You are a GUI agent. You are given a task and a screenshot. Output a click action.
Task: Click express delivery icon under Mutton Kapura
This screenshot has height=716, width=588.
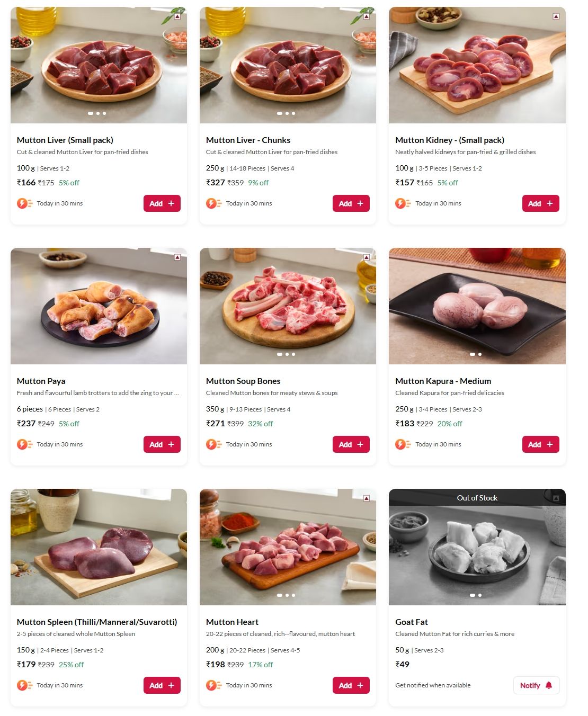403,444
